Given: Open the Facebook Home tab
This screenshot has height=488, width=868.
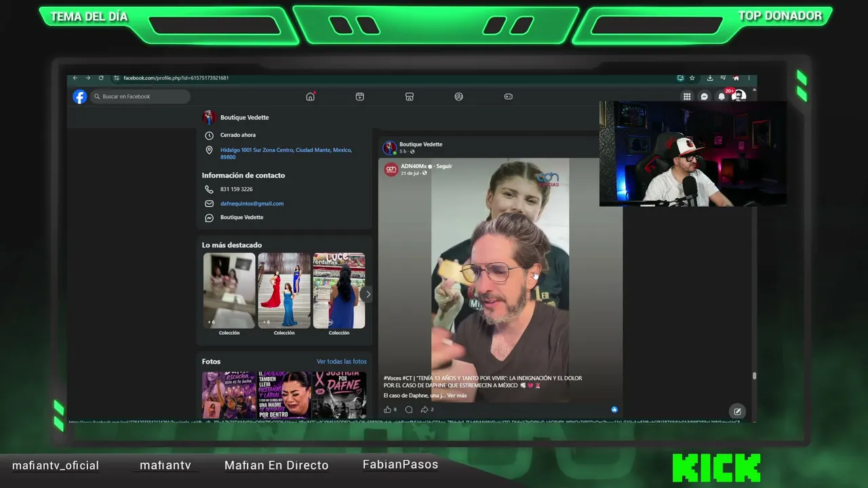Looking at the screenshot, I should (x=311, y=96).
